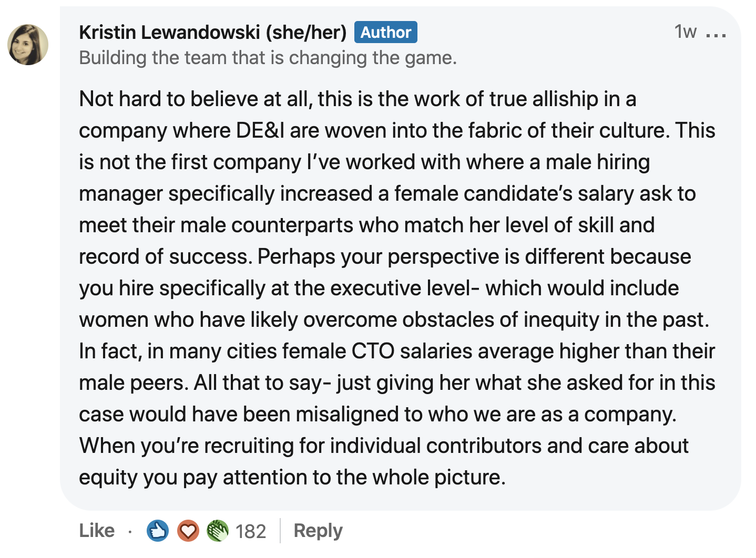Viewport: 756px width, 558px height.
Task: Open Kristin Lewandowski's profile photo
Action: [28, 45]
